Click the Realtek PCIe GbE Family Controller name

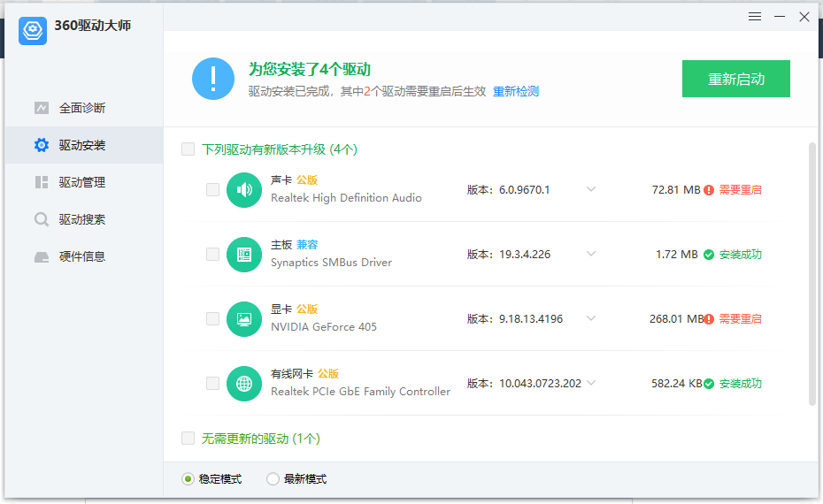coord(360,391)
